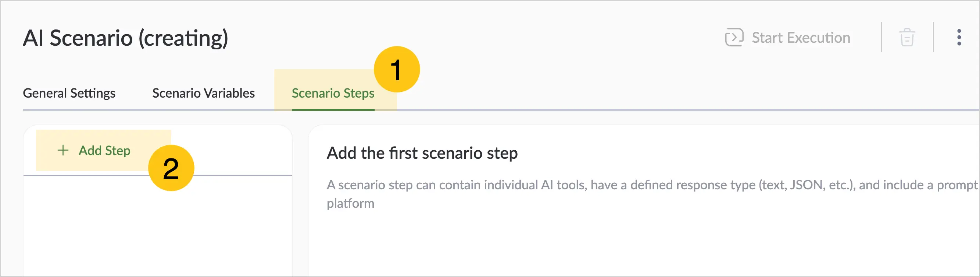Click the yellow number 2 marker
The image size is (980, 277).
coord(171,168)
